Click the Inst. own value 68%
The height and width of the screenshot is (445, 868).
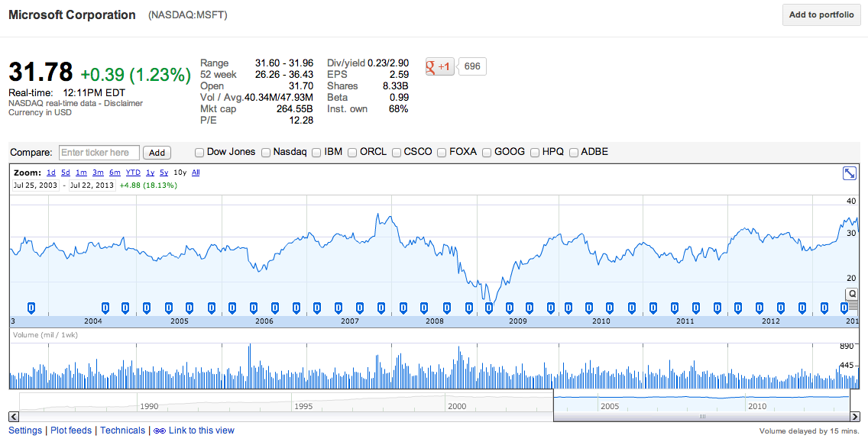(399, 109)
